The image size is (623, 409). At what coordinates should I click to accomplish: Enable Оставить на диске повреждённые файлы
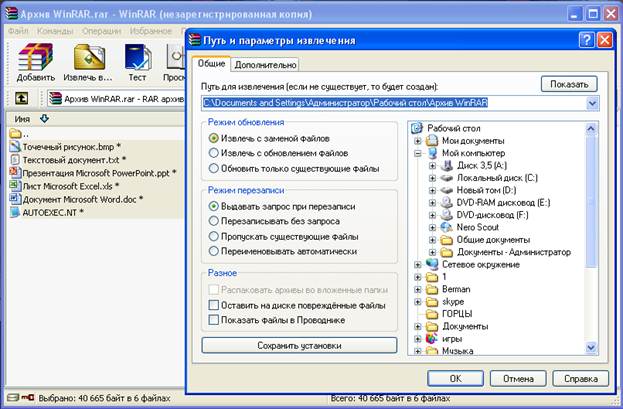click(x=213, y=305)
